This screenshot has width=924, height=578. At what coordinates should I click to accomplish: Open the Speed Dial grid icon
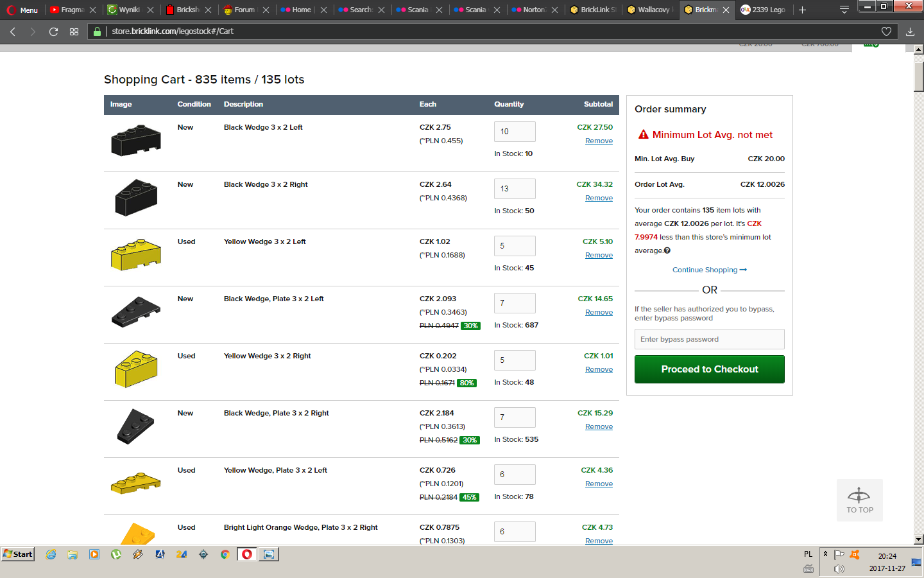[74, 31]
